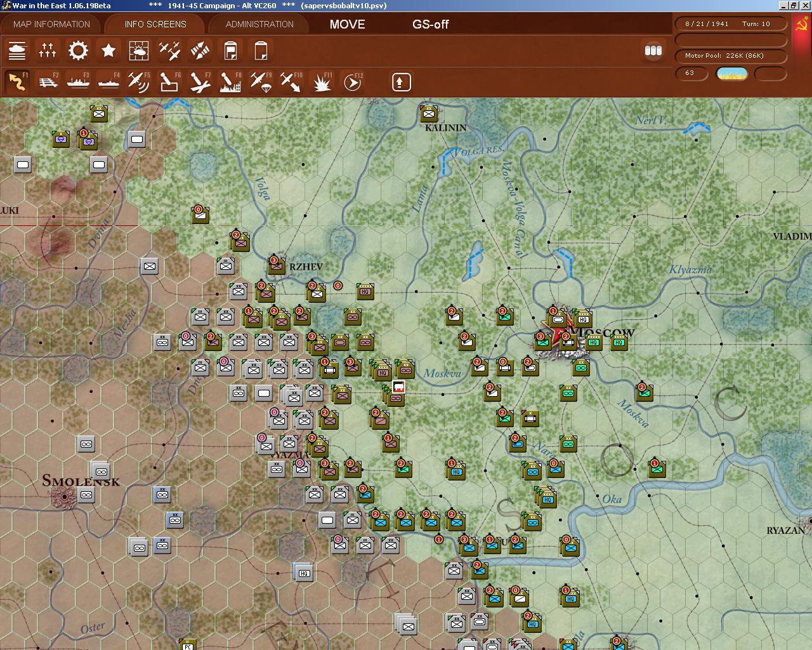Select the red truck unit counter on map
The width and height of the screenshot is (812, 650).
pyautogui.click(x=398, y=387)
